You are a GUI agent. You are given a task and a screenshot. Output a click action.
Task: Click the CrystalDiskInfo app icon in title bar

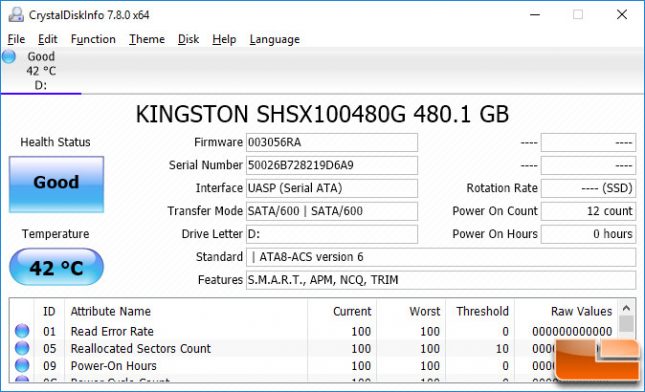coord(16,15)
